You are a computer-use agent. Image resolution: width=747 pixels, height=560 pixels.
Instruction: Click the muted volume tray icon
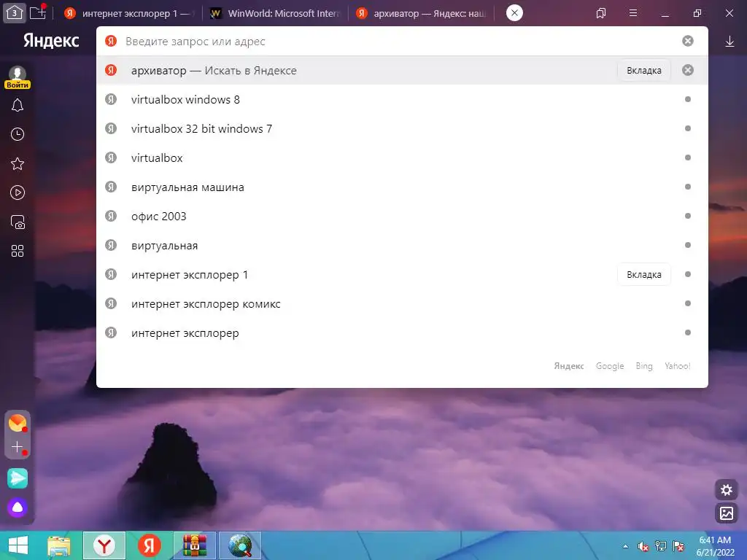[643, 546]
